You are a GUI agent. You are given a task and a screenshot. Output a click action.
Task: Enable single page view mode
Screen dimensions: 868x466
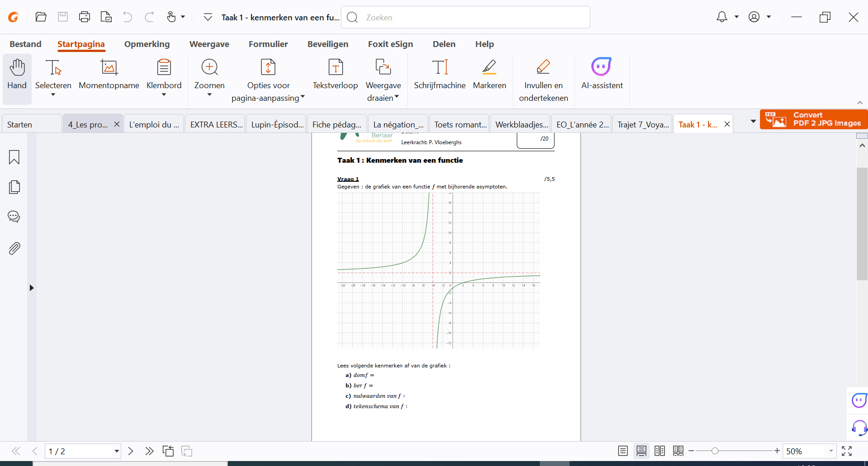[623, 451]
